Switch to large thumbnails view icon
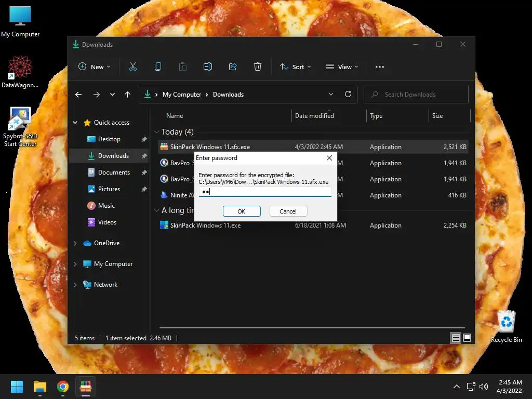This screenshot has height=399, width=532. click(x=467, y=338)
